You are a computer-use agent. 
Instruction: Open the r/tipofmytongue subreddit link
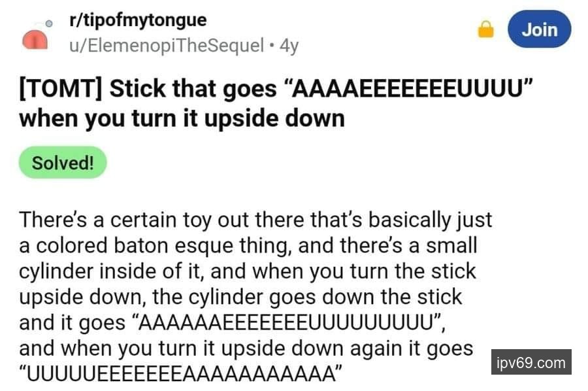[x=137, y=20]
